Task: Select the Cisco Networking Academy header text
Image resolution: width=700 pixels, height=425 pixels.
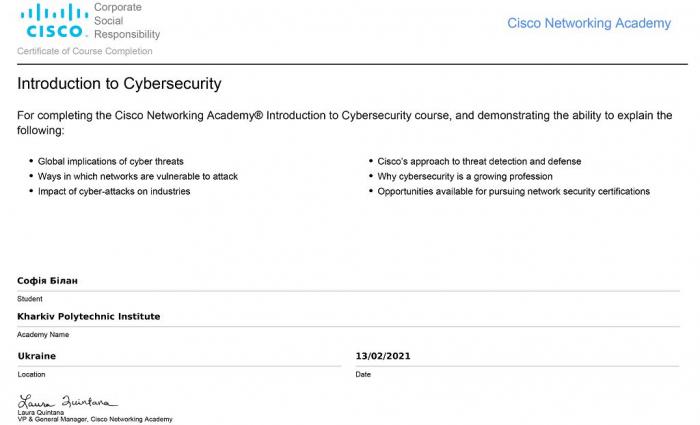Action: [589, 23]
